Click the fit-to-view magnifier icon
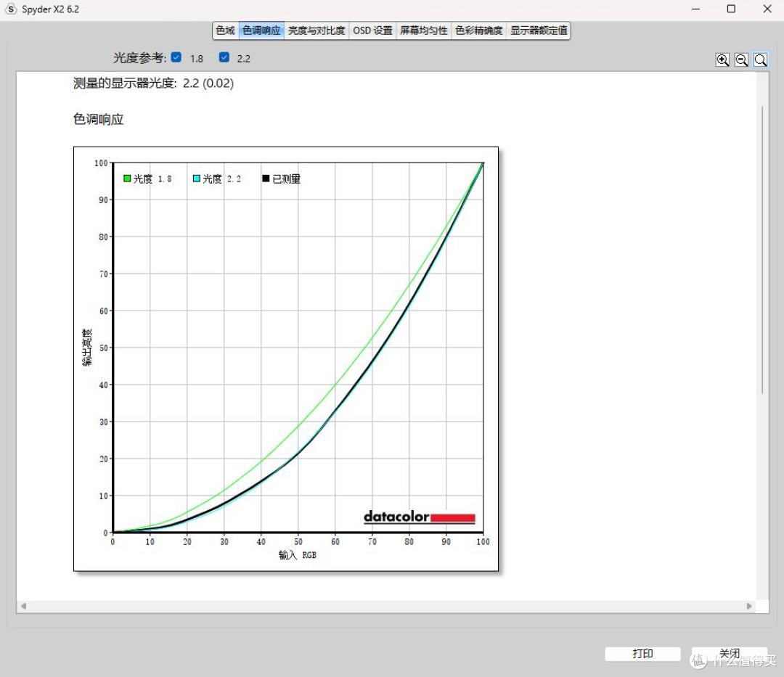784x677 pixels. pos(761,60)
